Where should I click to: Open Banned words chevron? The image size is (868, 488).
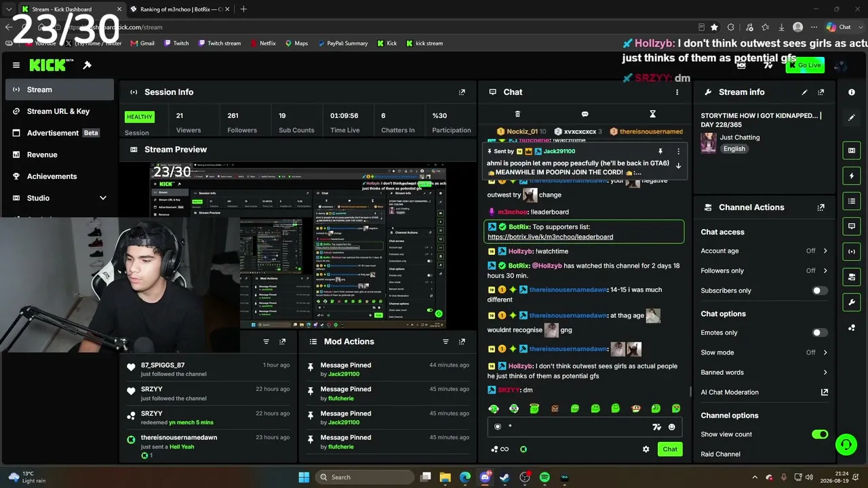(x=825, y=372)
